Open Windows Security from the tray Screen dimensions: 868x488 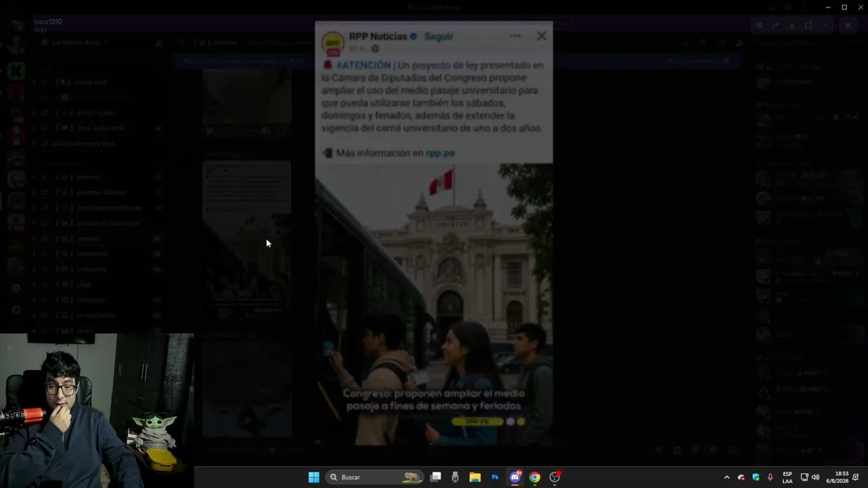pyautogui.click(x=756, y=477)
